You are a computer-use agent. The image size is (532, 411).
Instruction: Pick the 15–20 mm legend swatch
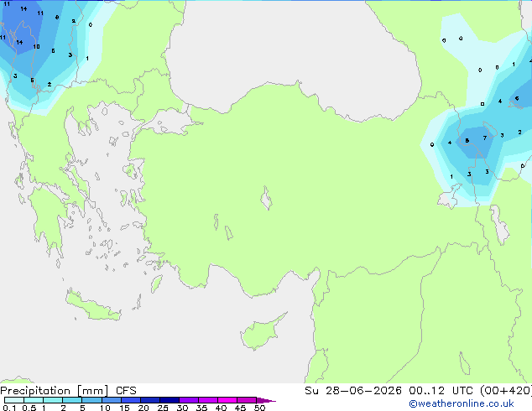click(x=130, y=400)
